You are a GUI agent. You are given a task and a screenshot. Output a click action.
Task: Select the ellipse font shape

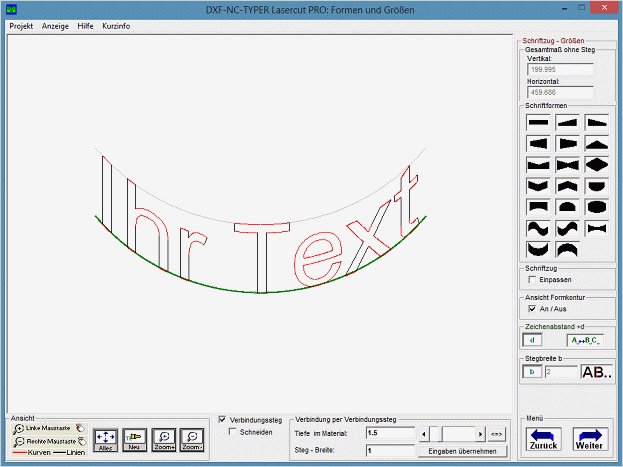coord(597,207)
